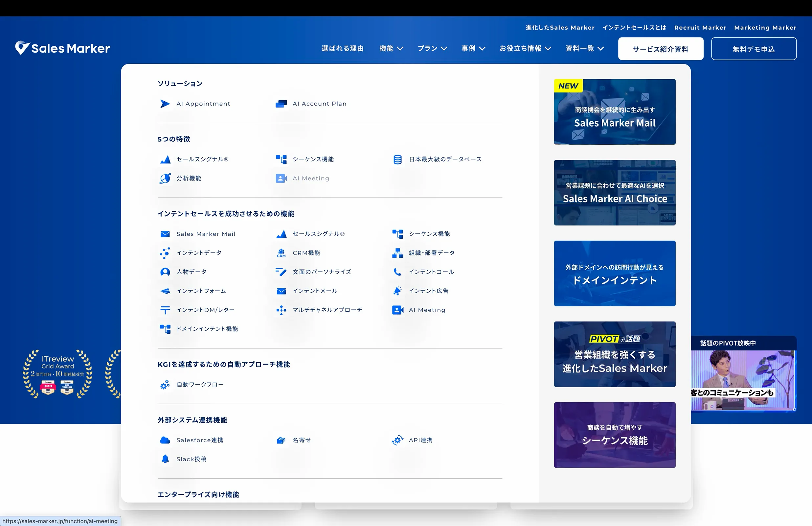Open the ドメインインテント banner
The image size is (812, 526).
615,274
